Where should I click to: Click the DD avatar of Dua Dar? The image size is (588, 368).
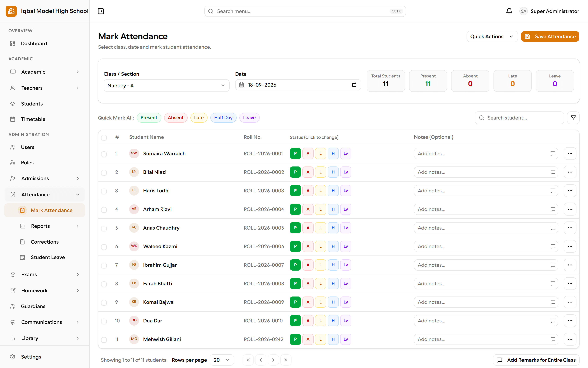tap(134, 321)
